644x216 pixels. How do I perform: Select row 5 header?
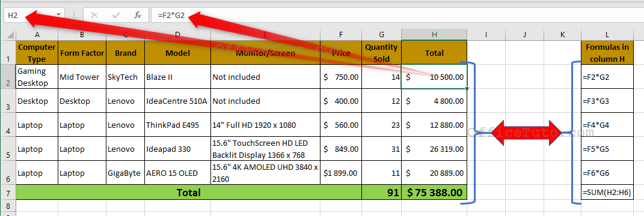coord(8,149)
